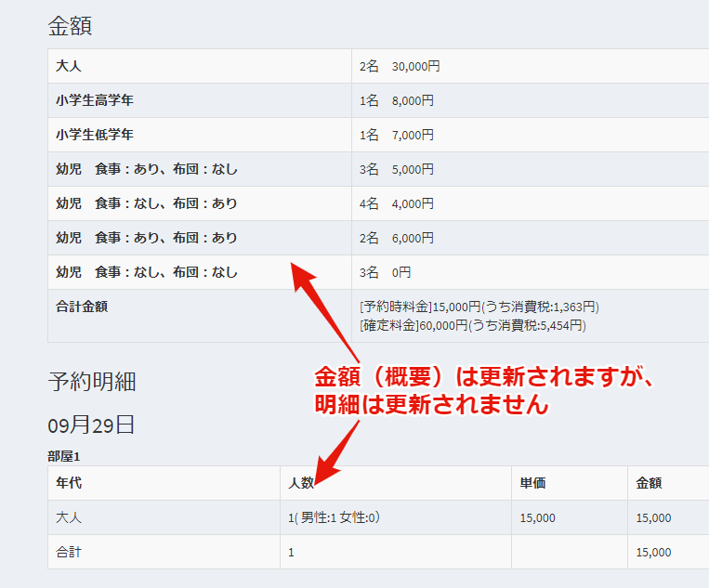709x588 pixels.
Task: Click the 単価 15,000 cell of 大人 row
Action: pyautogui.click(x=538, y=518)
